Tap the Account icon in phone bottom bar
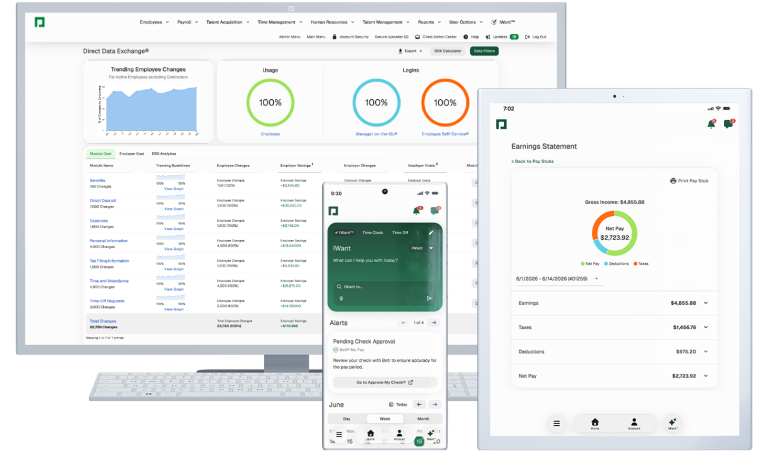The width and height of the screenshot is (768, 457). pyautogui.click(x=399, y=434)
